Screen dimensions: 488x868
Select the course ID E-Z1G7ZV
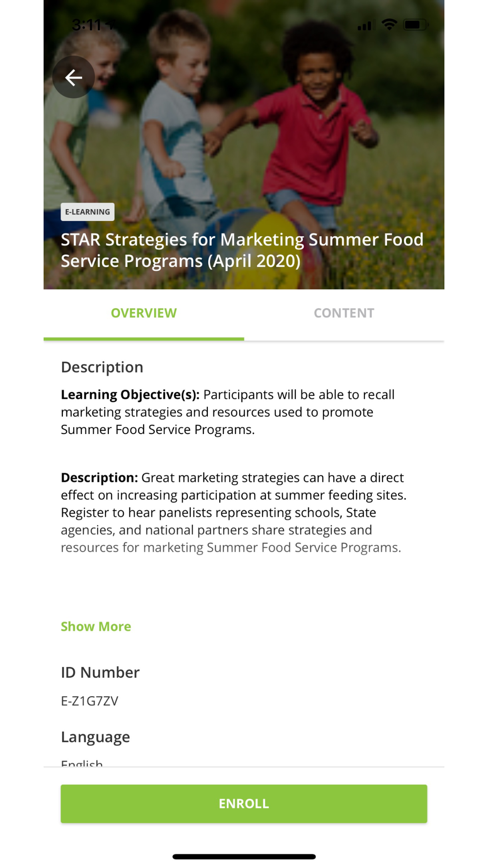click(x=89, y=701)
